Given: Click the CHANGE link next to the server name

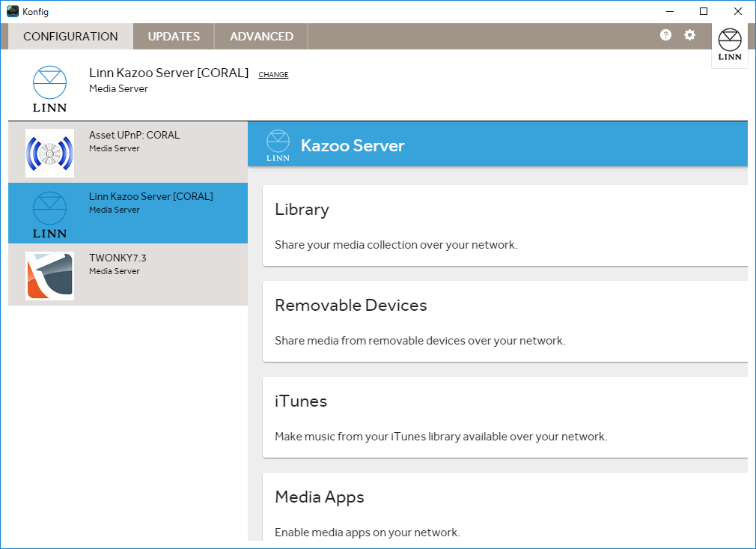Looking at the screenshot, I should point(273,74).
